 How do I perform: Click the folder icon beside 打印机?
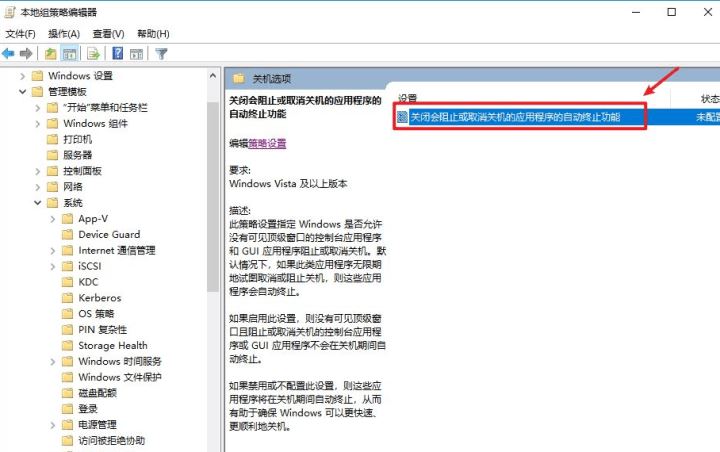53,139
